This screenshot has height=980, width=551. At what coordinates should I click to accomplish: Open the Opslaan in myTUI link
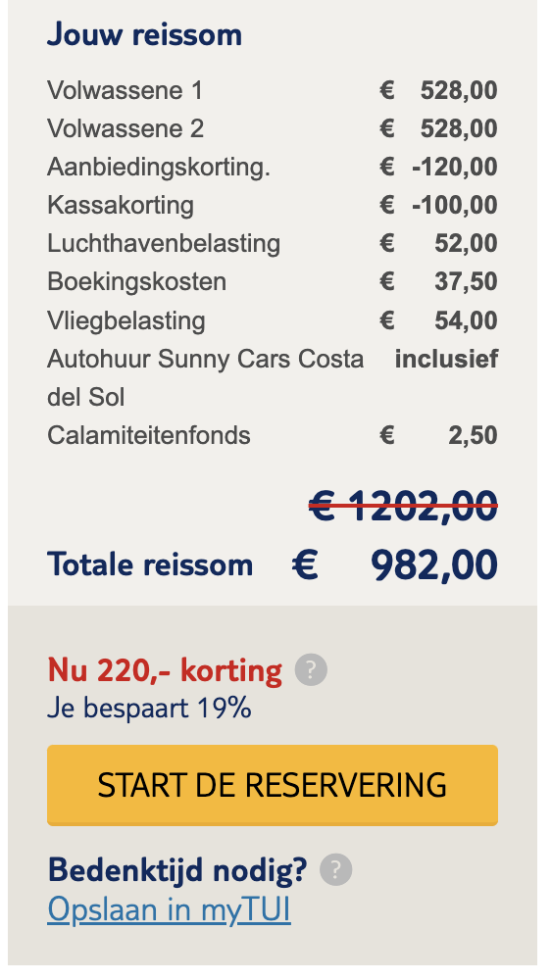point(169,910)
